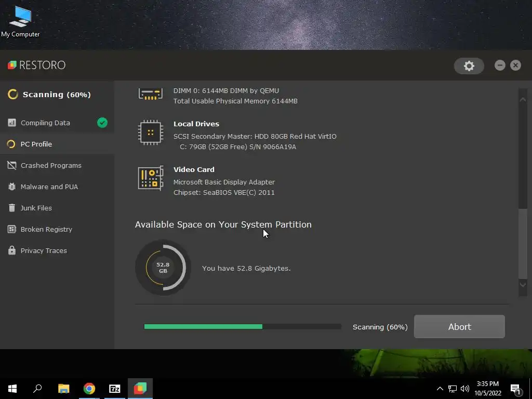Click the Local Drives chip icon
This screenshot has height=399, width=532.
(150, 132)
